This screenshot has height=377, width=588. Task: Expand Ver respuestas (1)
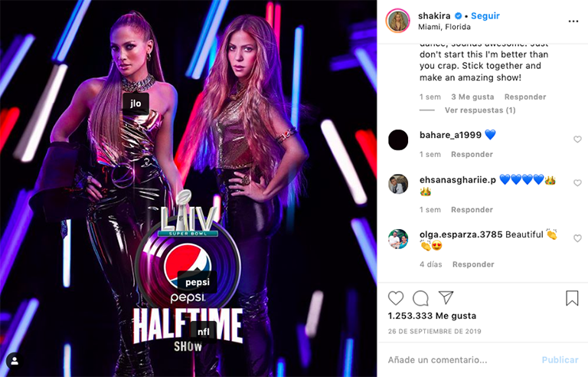click(480, 110)
